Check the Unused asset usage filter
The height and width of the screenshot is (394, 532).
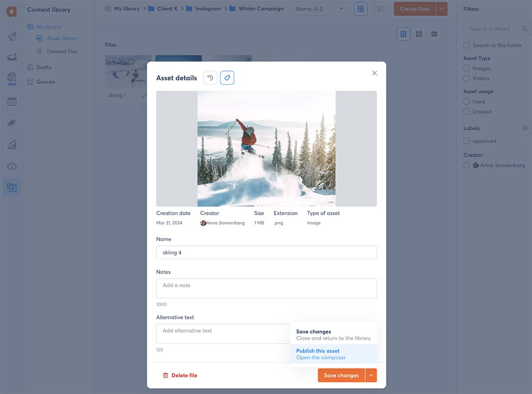click(466, 112)
